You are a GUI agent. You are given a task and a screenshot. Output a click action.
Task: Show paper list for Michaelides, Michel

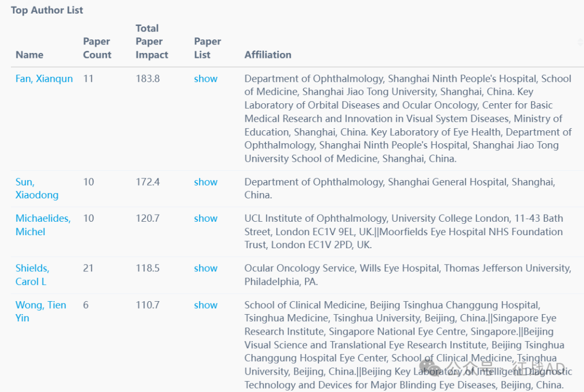205,218
